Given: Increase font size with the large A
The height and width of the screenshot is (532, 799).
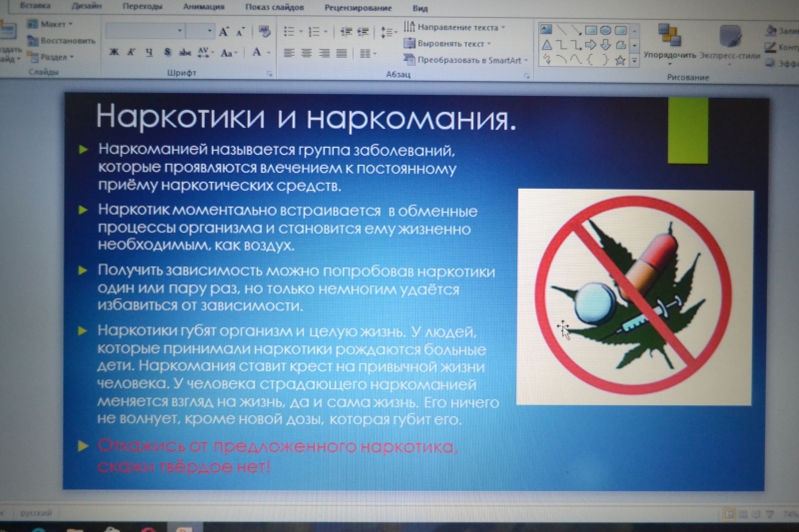Looking at the screenshot, I should pyautogui.click(x=224, y=31).
